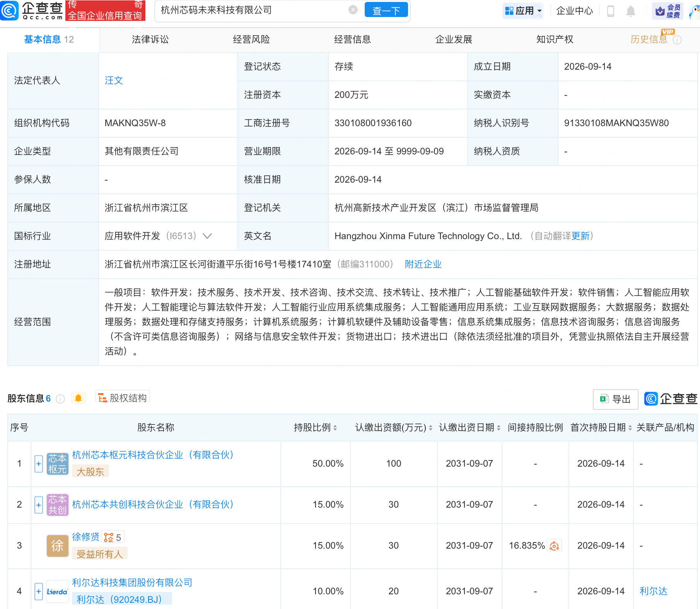
Task: Open the 附近企业 link
Action: click(x=423, y=264)
